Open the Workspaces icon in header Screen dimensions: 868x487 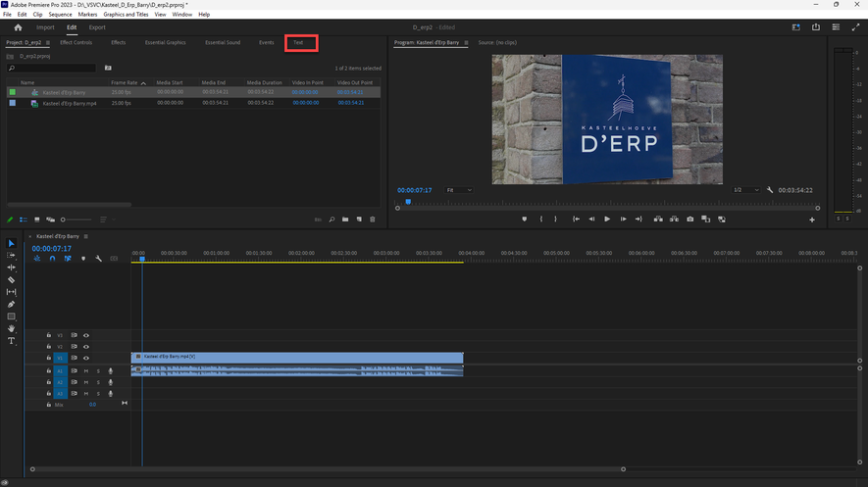(x=796, y=27)
